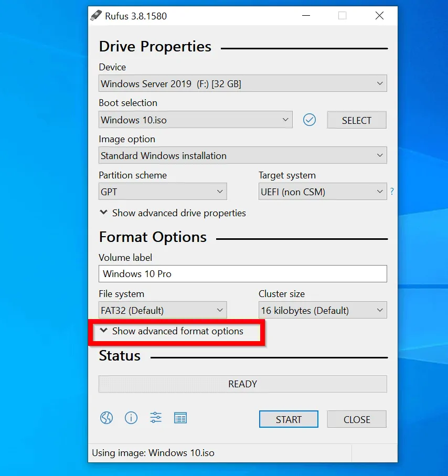Show the Rufus log window
This screenshot has height=476, width=448.
coord(180,418)
